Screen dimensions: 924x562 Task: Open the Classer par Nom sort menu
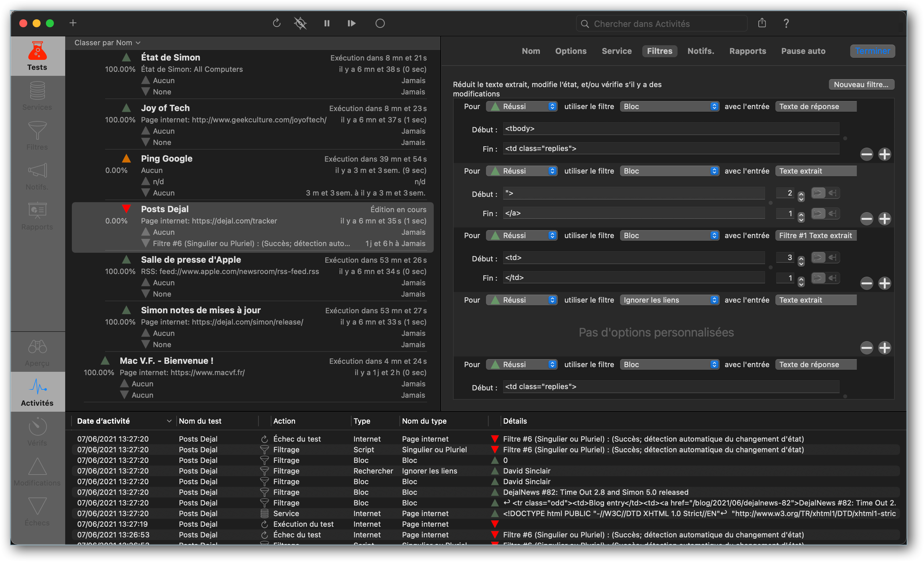107,43
